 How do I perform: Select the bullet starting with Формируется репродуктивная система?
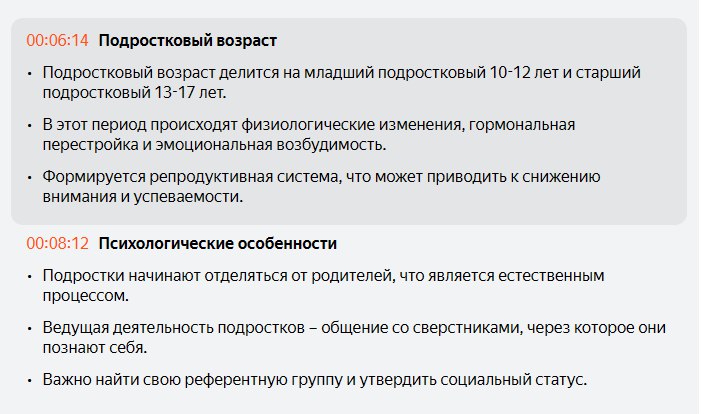(321, 186)
